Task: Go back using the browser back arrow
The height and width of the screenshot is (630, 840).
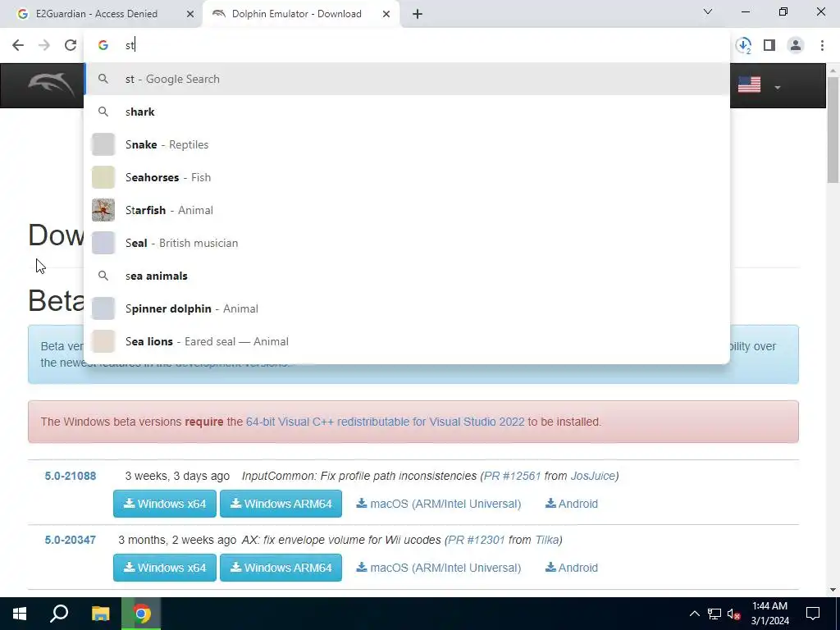Action: coord(18,45)
